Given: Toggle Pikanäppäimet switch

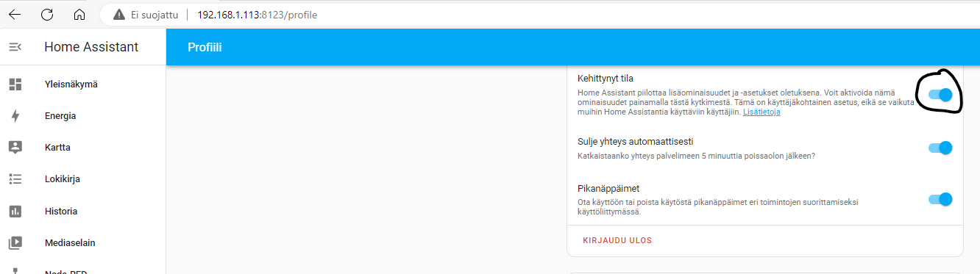Looking at the screenshot, I should coord(940,198).
